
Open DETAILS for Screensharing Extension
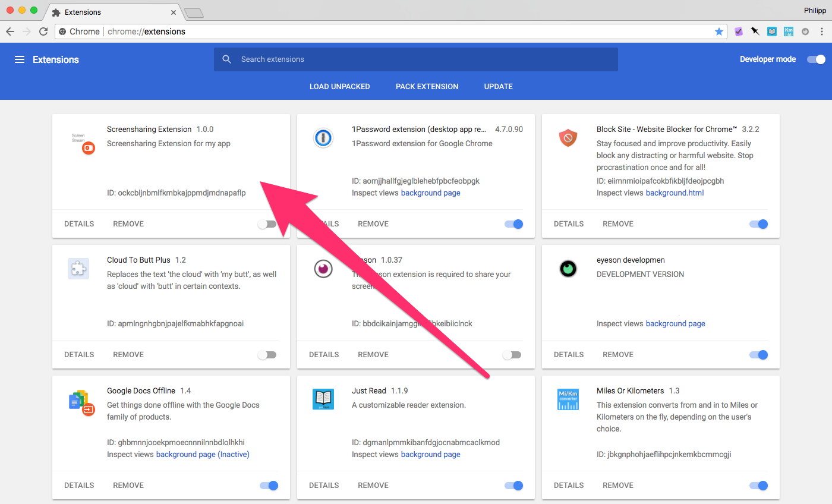(x=79, y=224)
